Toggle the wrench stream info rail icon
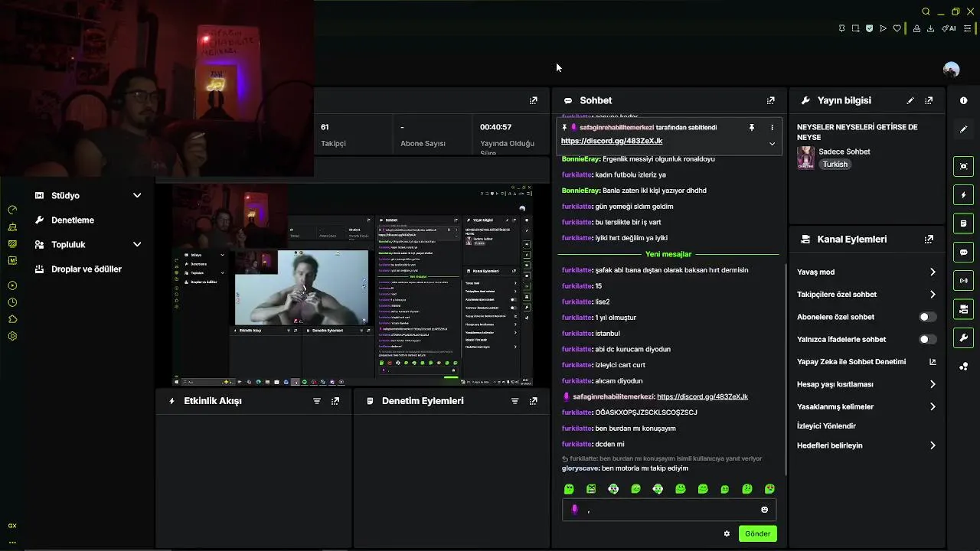This screenshot has width=980, height=551. click(x=963, y=337)
